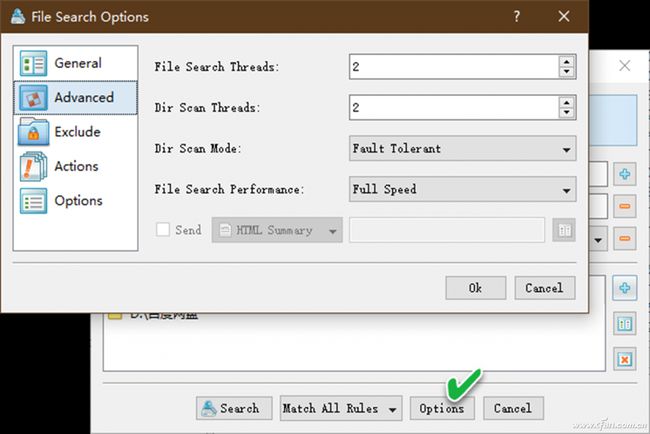This screenshot has height=434, width=650.
Task: Click the upper blue plus add-rule icon
Action: [625, 174]
